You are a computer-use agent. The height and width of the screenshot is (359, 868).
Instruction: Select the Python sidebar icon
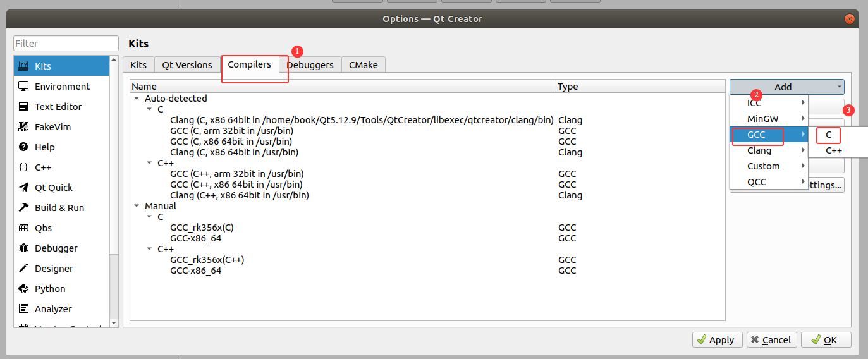click(x=23, y=288)
